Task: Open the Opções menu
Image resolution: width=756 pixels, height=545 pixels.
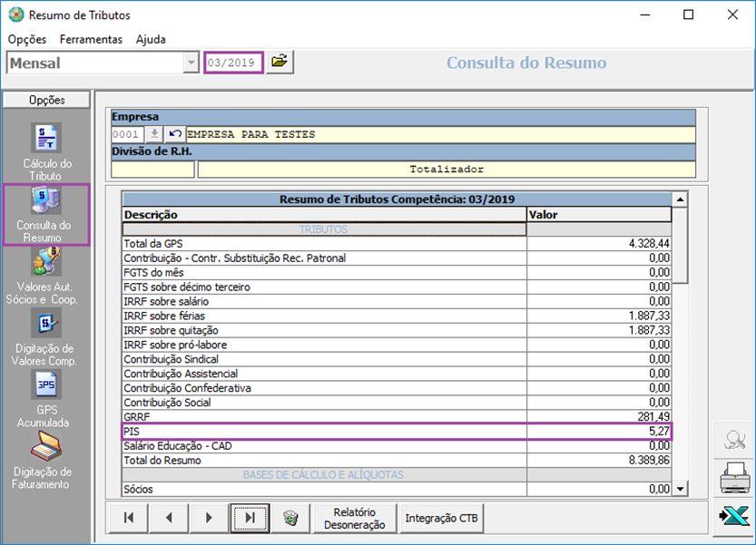Action: pos(27,39)
